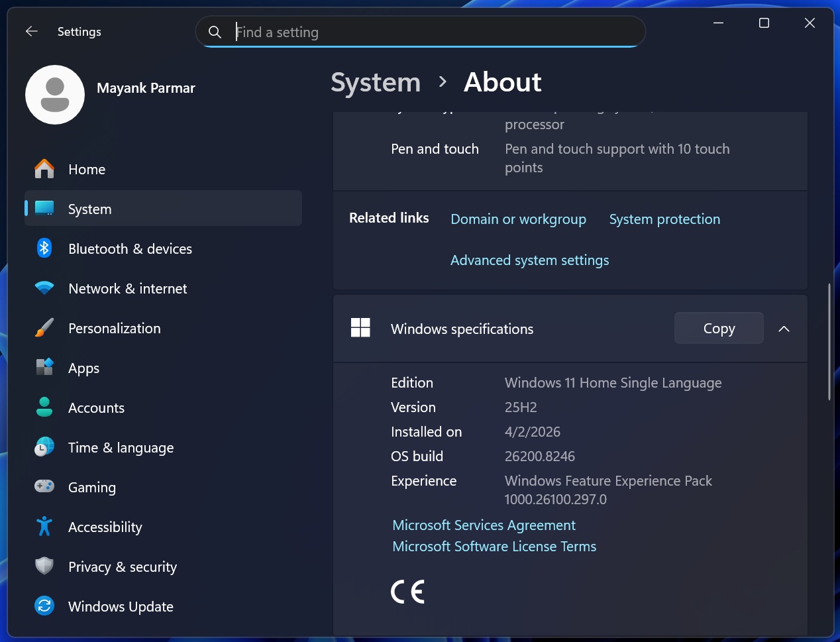Click the System monitor icon
Image resolution: width=840 pixels, height=642 pixels.
pos(44,209)
